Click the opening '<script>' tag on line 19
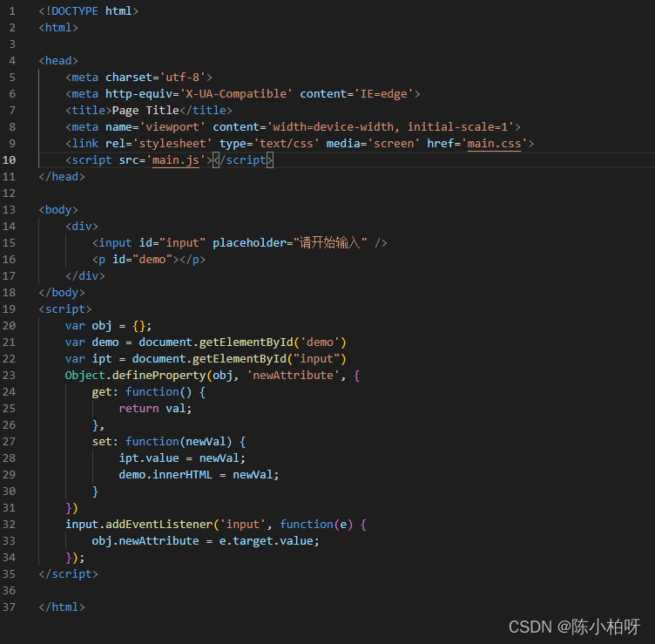The width and height of the screenshot is (655, 644). coord(65,309)
